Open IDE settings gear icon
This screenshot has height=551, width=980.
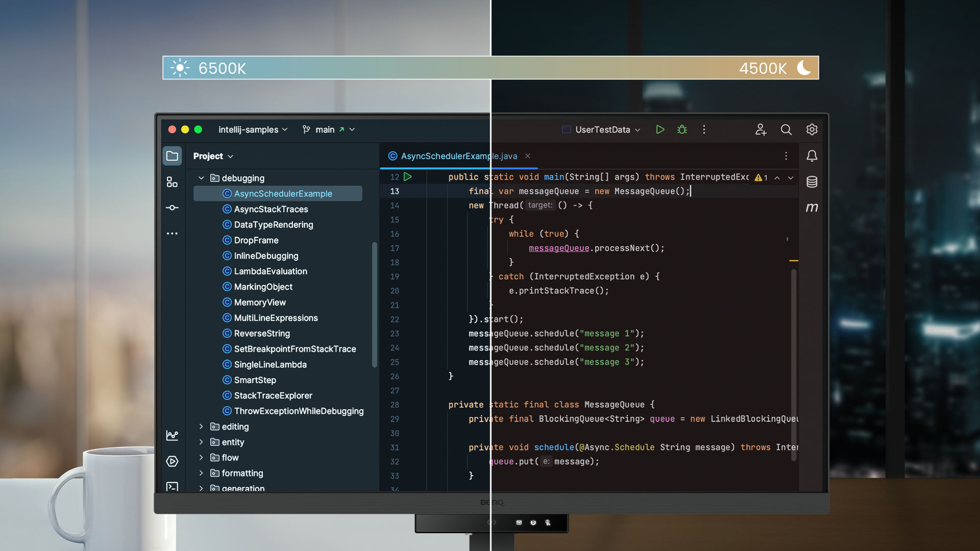812,130
